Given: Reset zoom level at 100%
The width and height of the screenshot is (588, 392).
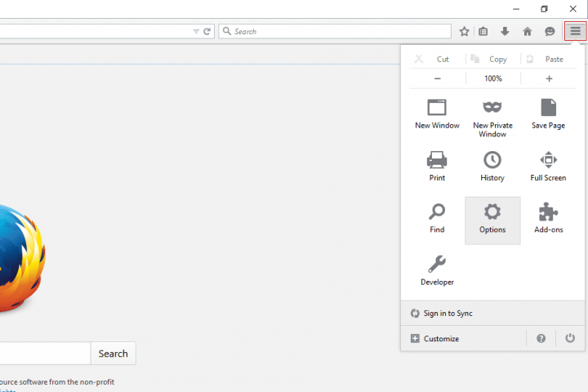Looking at the screenshot, I should pos(493,78).
